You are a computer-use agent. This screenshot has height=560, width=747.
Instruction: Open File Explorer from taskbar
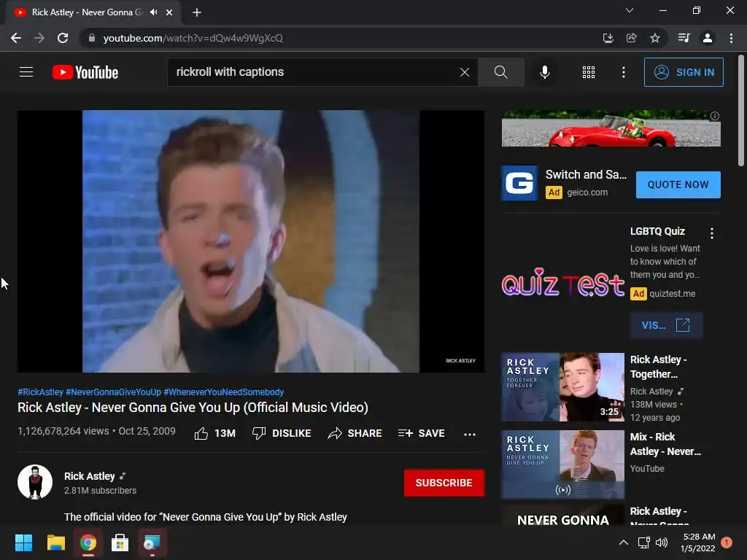coord(55,542)
